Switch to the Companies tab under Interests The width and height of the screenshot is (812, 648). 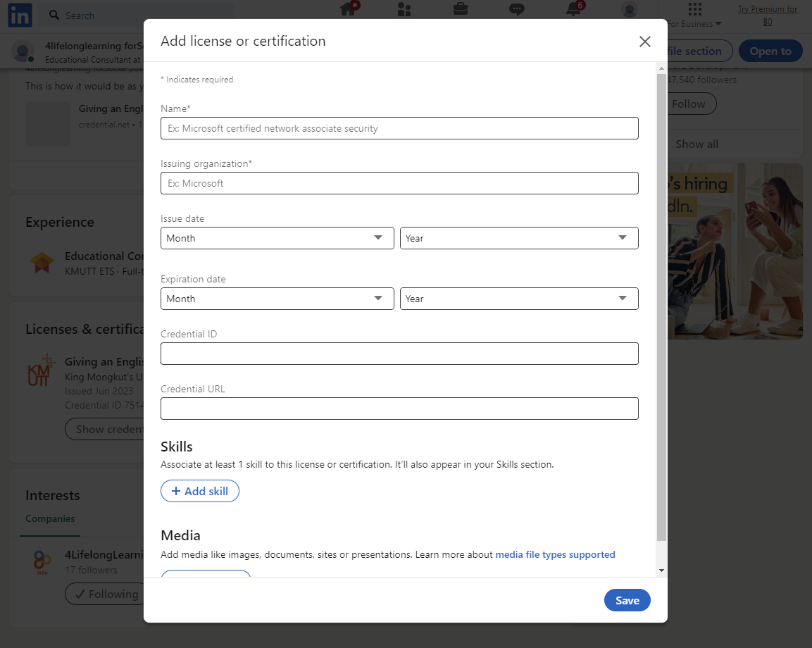[49, 518]
